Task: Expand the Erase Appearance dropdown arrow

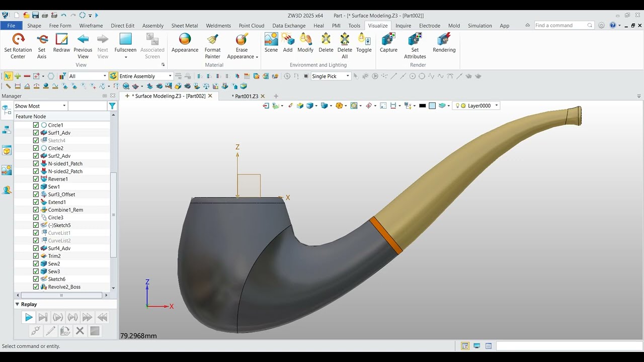Action: point(257,57)
